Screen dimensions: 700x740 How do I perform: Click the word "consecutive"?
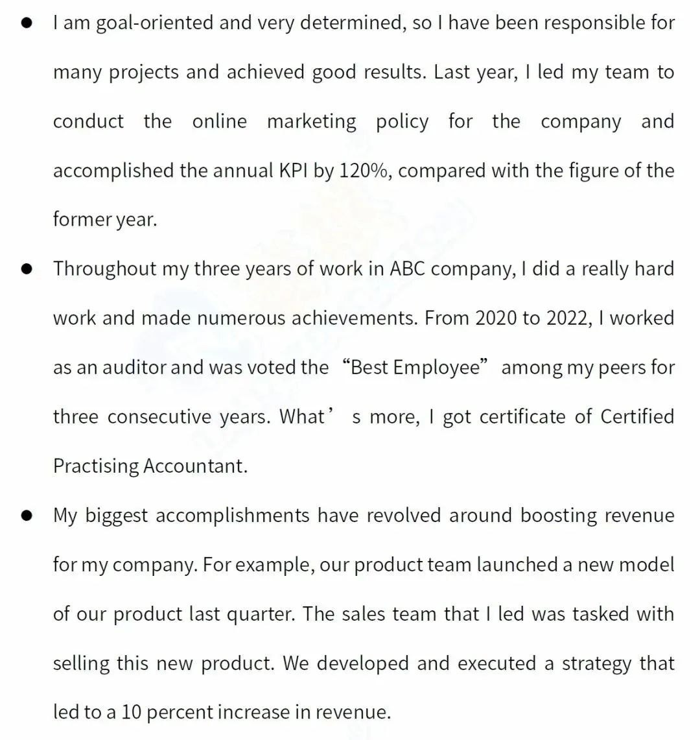[159, 417]
